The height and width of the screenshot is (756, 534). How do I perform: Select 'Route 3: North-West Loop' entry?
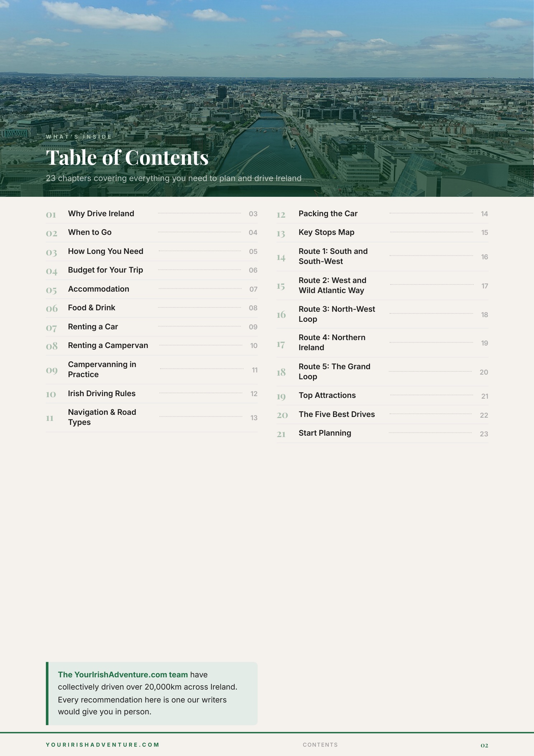click(x=382, y=314)
